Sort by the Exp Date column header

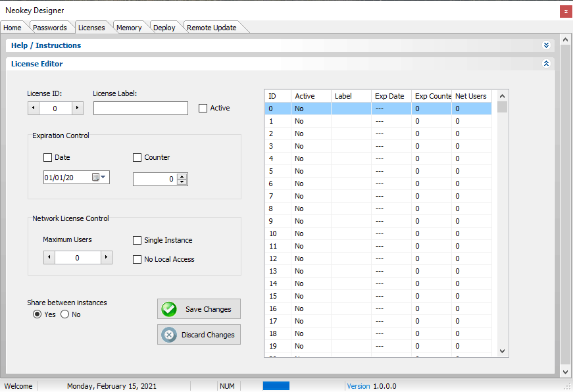tap(391, 96)
